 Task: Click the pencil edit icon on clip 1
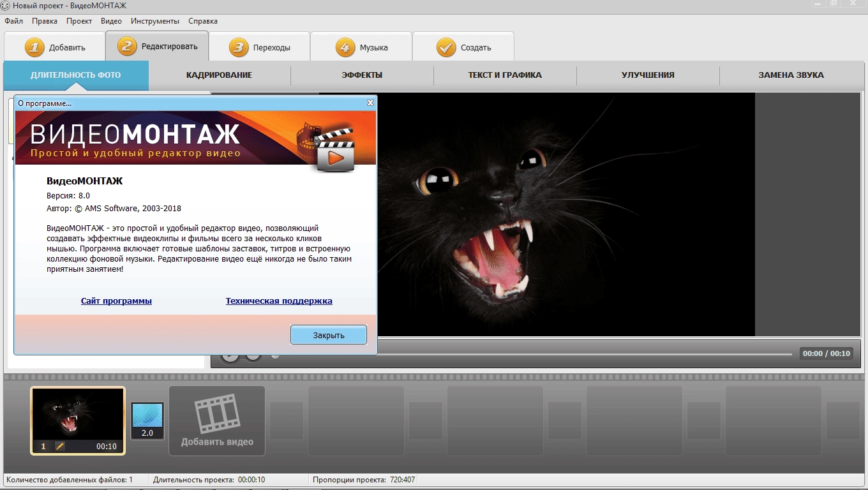pyautogui.click(x=60, y=447)
